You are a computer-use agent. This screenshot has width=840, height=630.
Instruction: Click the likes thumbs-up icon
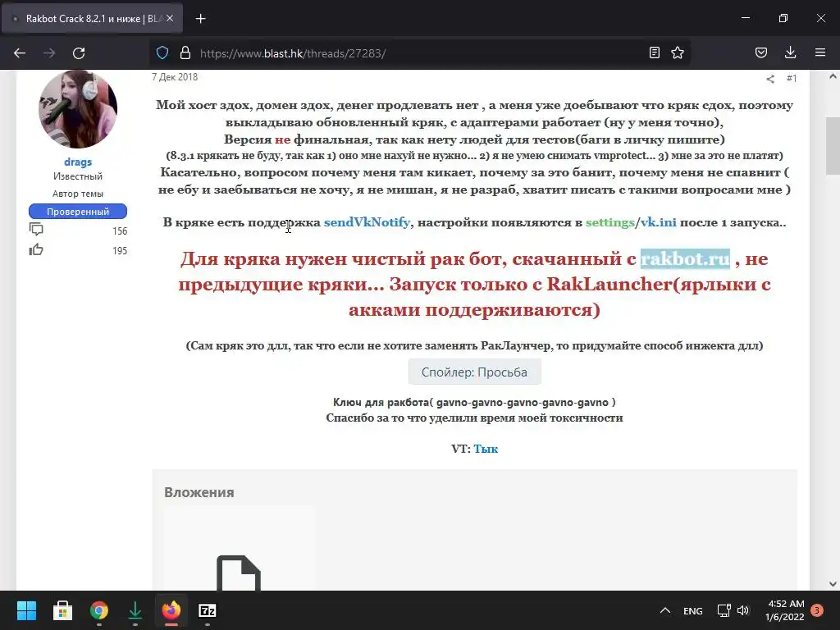pyautogui.click(x=36, y=249)
